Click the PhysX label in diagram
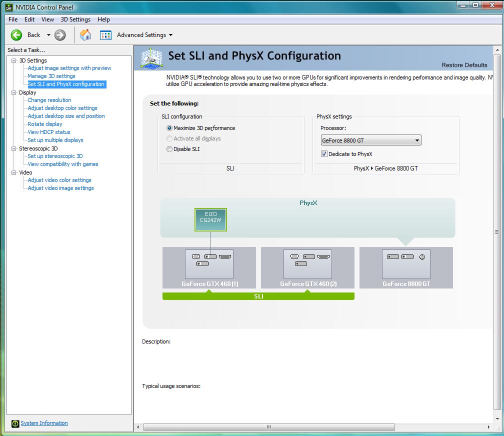This screenshot has width=504, height=436. tap(308, 203)
